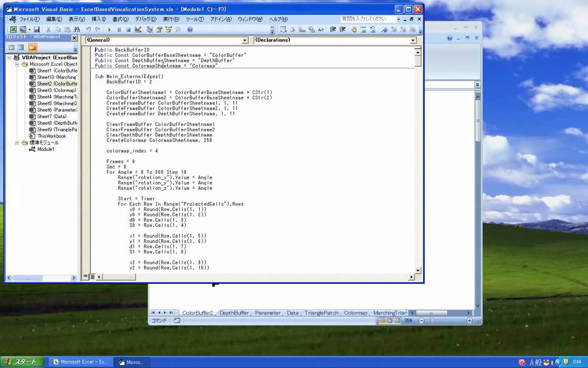Open the (General) object dropdown
588x368 pixels.
click(245, 40)
